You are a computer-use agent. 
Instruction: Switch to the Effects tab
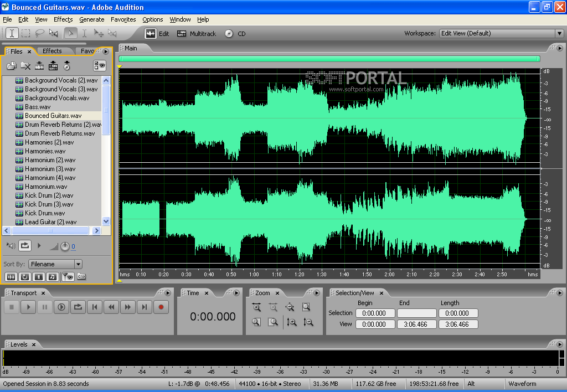(x=53, y=51)
